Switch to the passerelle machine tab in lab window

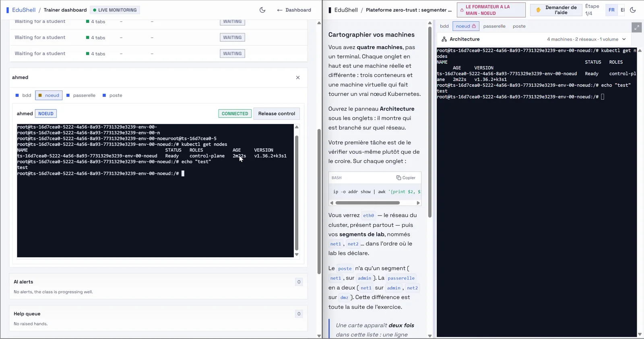click(x=494, y=26)
